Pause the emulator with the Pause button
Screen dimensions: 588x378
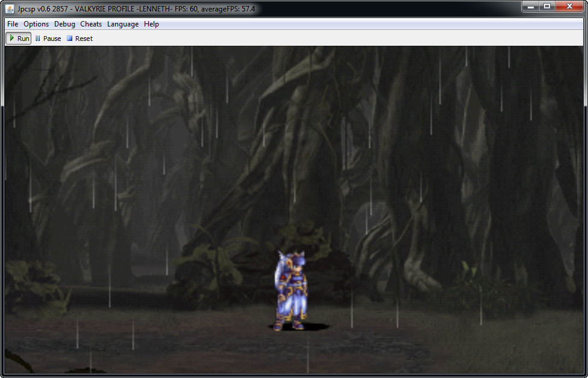coord(48,38)
